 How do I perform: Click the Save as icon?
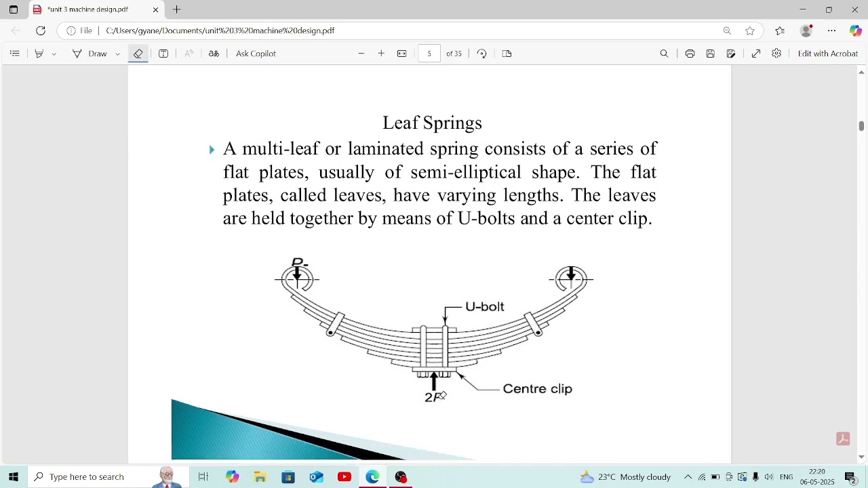click(x=731, y=54)
